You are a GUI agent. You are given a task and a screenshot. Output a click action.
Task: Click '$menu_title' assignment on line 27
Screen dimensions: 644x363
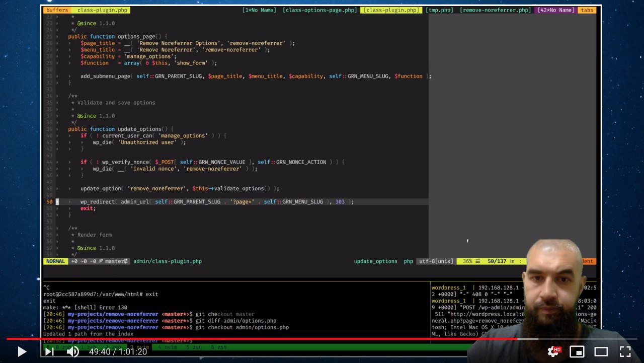coord(175,50)
